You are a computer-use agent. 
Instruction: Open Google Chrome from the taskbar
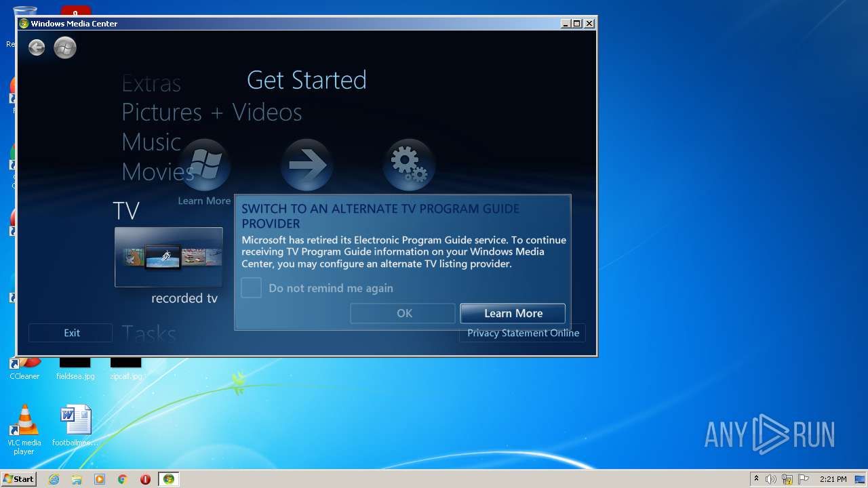coord(123,479)
